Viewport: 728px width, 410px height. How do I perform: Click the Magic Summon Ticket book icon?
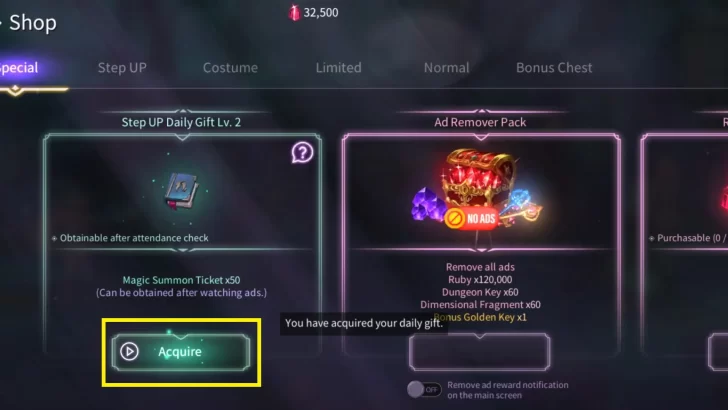(182, 190)
